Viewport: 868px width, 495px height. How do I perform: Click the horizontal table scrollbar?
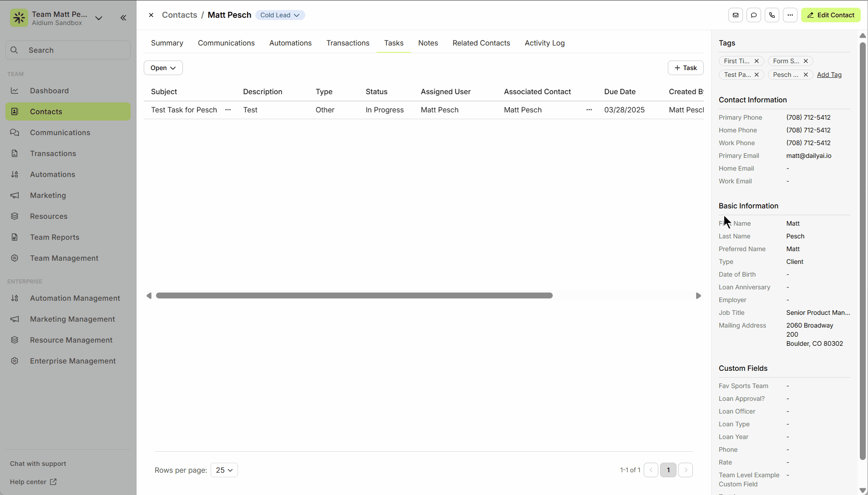click(354, 296)
